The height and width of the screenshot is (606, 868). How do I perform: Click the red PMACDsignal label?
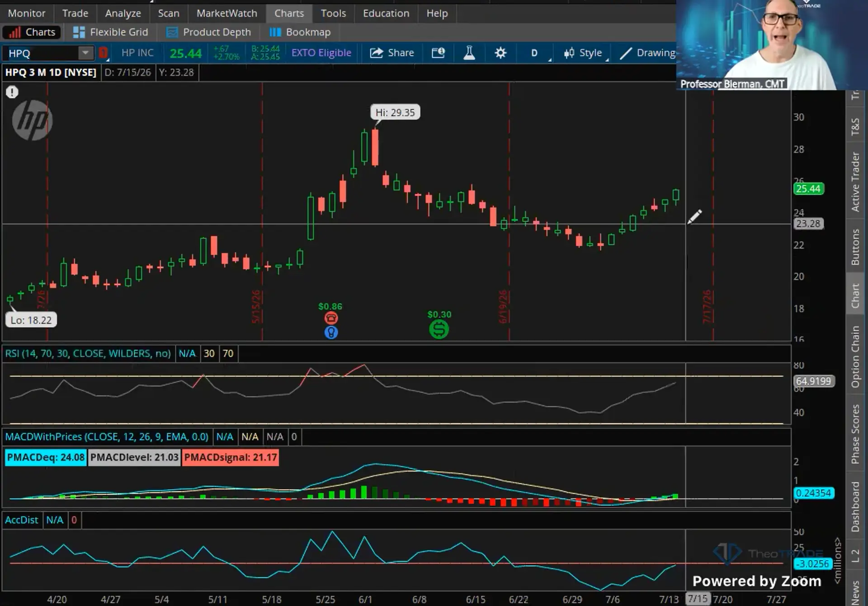coord(231,457)
